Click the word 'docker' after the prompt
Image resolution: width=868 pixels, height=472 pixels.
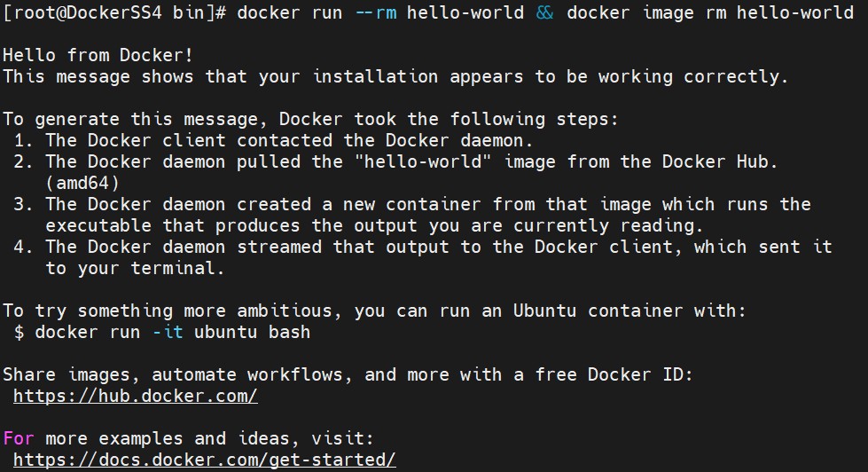[x=269, y=12]
